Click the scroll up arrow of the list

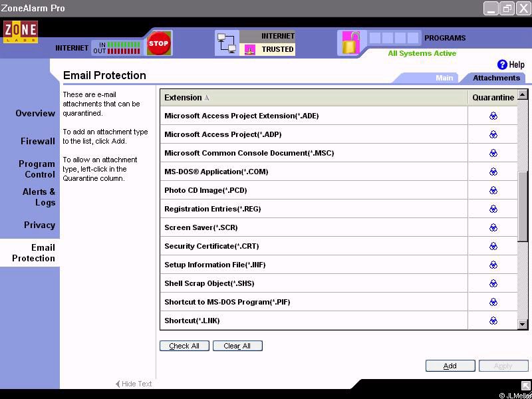523,94
